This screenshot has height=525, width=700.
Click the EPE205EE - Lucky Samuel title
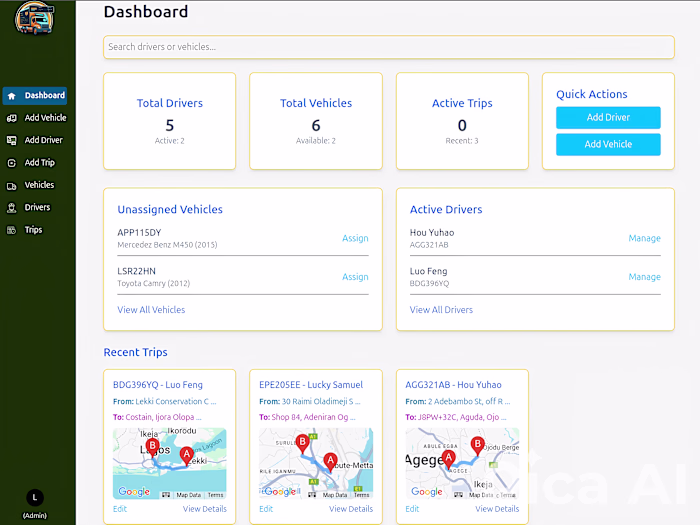click(311, 385)
